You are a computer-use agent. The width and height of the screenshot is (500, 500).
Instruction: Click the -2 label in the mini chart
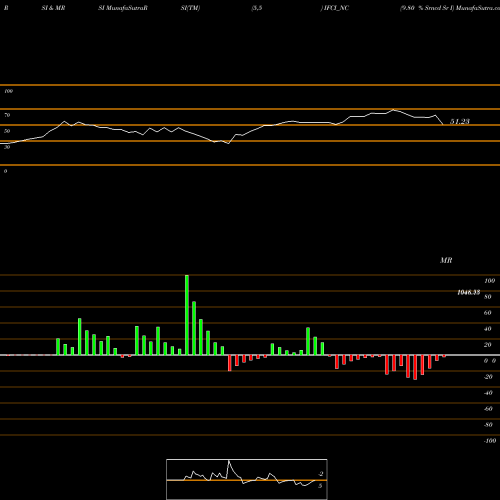click(321, 474)
